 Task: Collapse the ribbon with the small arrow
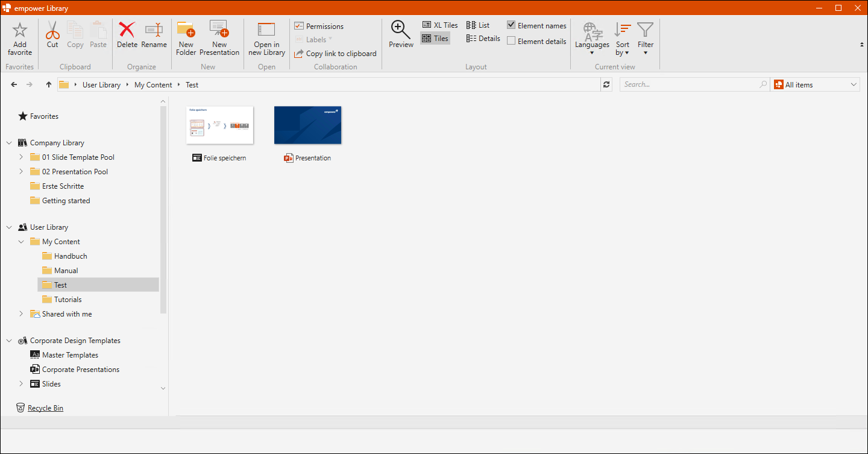[x=861, y=45]
